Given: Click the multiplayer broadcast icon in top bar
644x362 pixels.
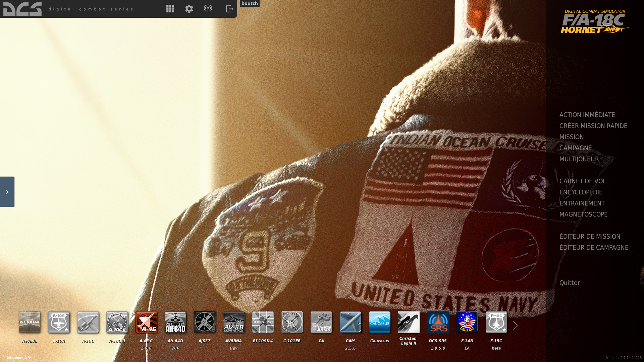Looking at the screenshot, I should (208, 9).
